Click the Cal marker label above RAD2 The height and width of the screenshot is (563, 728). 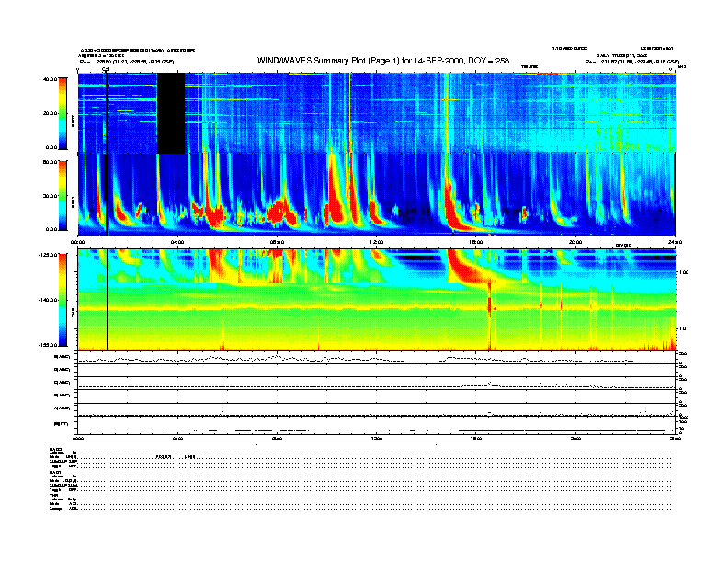tap(106, 69)
